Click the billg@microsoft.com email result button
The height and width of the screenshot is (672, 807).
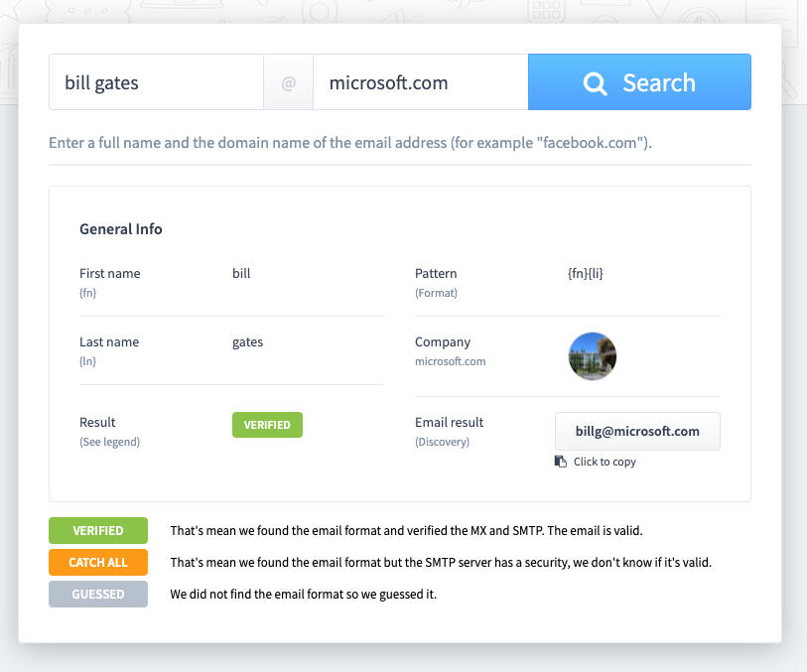(637, 432)
